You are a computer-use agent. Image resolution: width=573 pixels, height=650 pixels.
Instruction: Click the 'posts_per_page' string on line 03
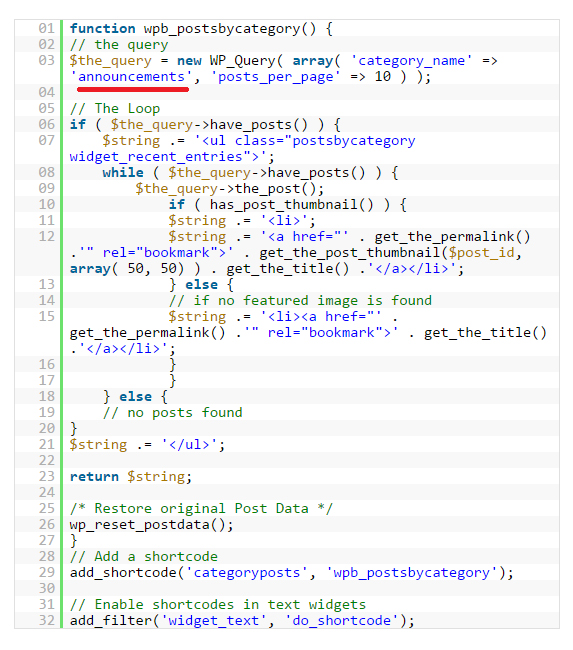pos(276,77)
